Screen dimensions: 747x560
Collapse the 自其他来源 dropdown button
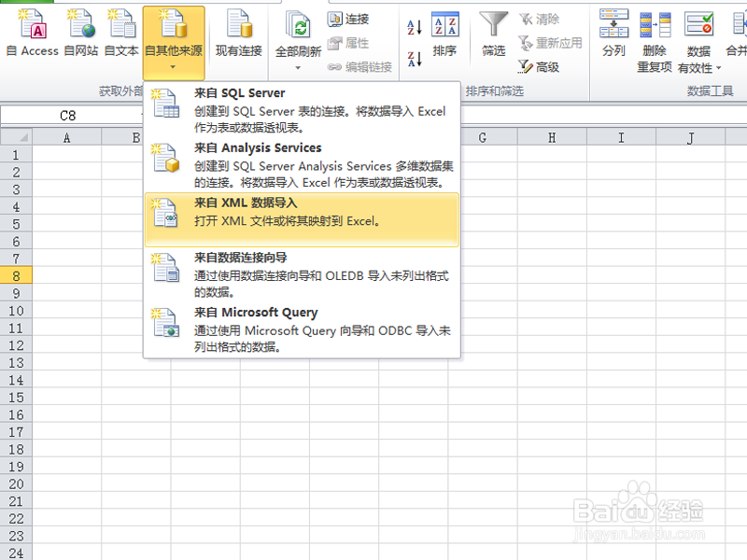pos(174,43)
